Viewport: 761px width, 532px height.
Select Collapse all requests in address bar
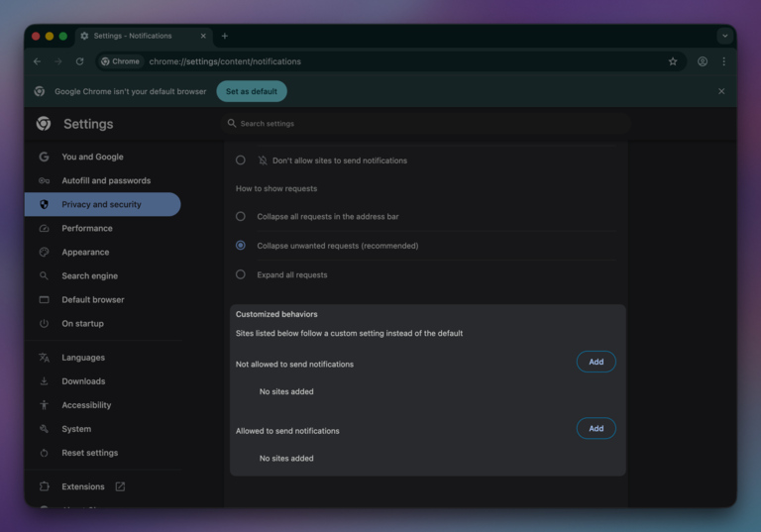pyautogui.click(x=240, y=217)
